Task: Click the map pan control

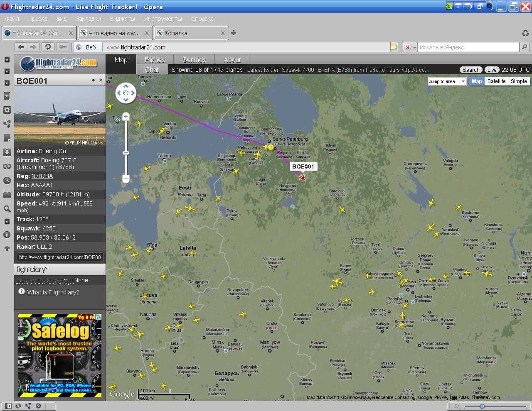Action: [x=126, y=93]
